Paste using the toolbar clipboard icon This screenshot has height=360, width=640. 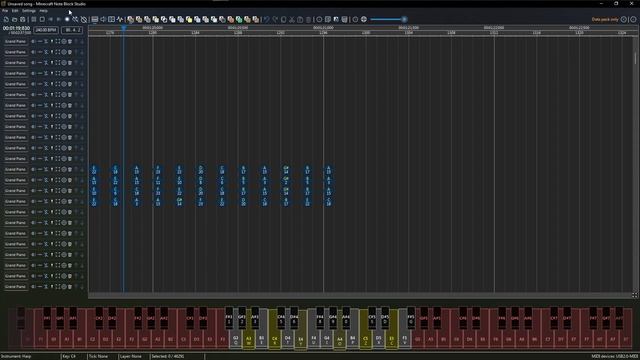tap(300, 19)
